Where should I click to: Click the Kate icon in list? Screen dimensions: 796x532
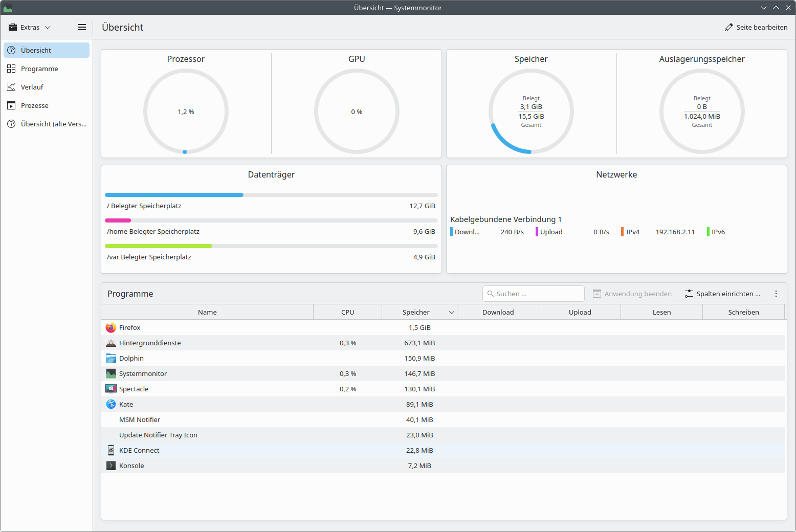click(x=111, y=404)
